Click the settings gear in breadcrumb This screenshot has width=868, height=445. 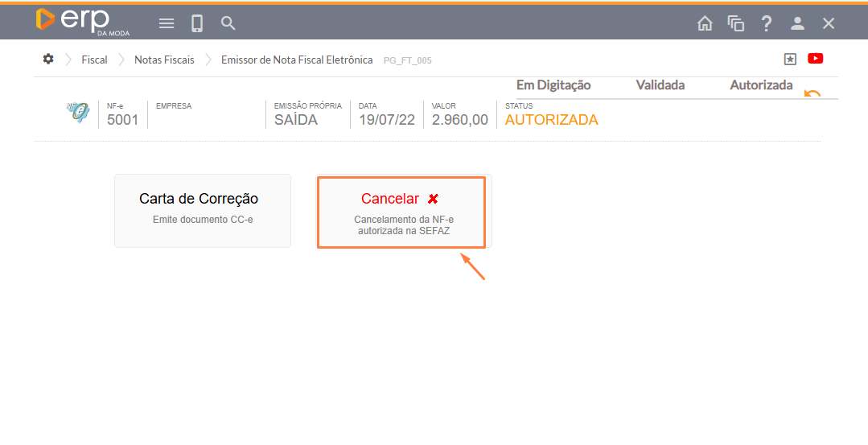coord(48,60)
